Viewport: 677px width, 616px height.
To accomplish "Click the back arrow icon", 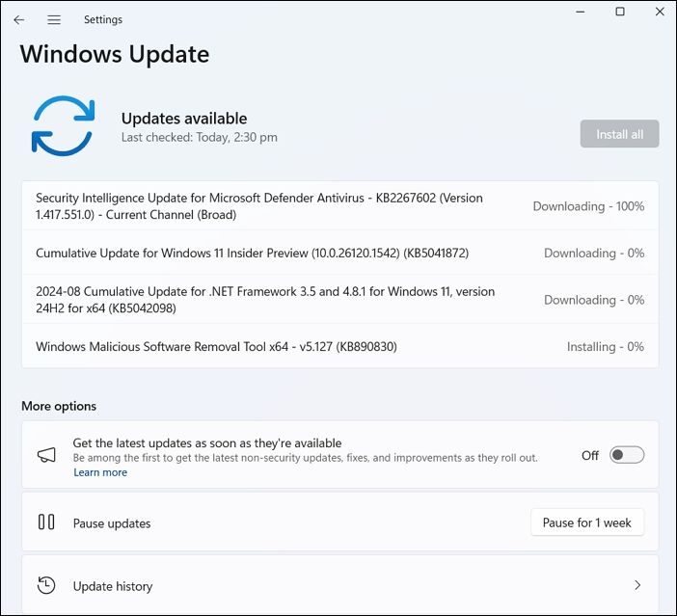I will 19,19.
